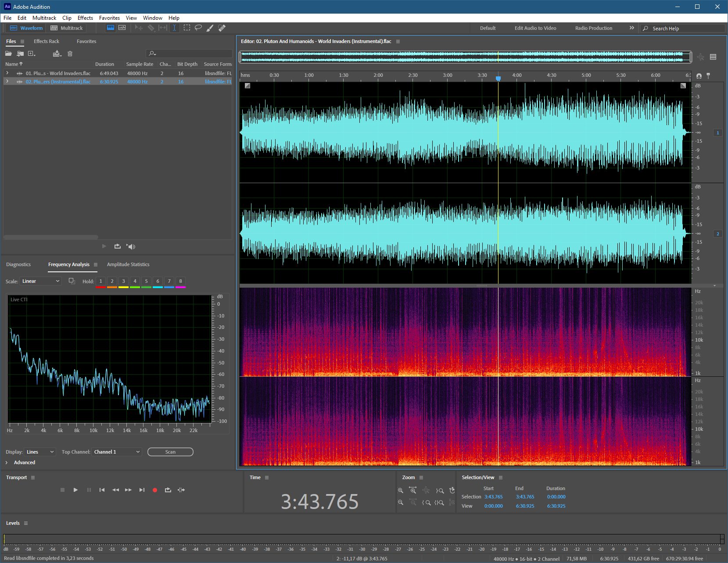The image size is (728, 563).
Task: Click the blue playhead marker on timeline
Action: [498, 79]
